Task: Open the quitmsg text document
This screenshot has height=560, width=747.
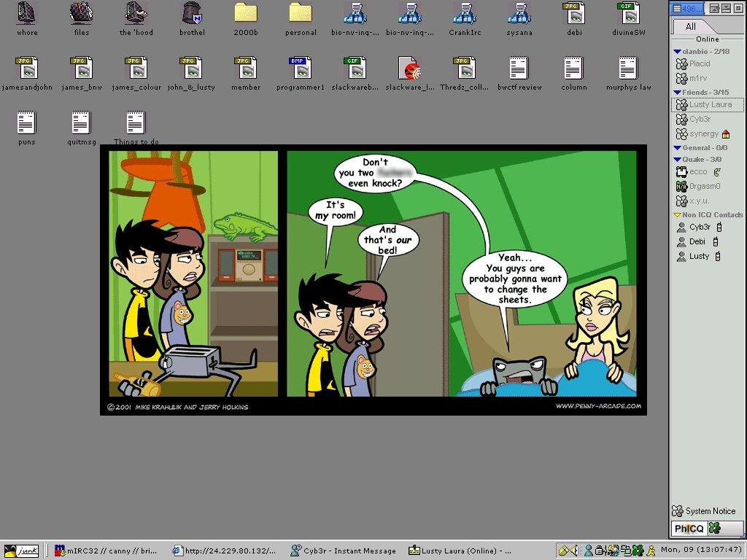Action: (81, 123)
